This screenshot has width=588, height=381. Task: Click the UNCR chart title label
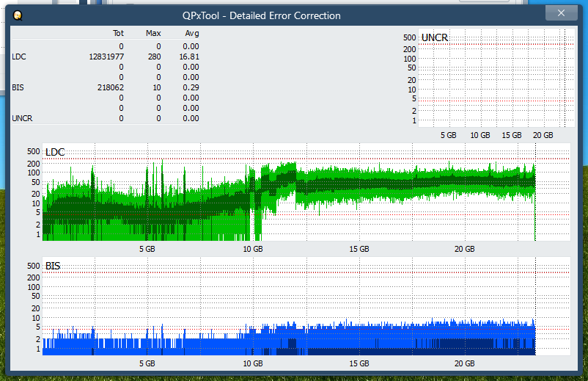coord(435,37)
